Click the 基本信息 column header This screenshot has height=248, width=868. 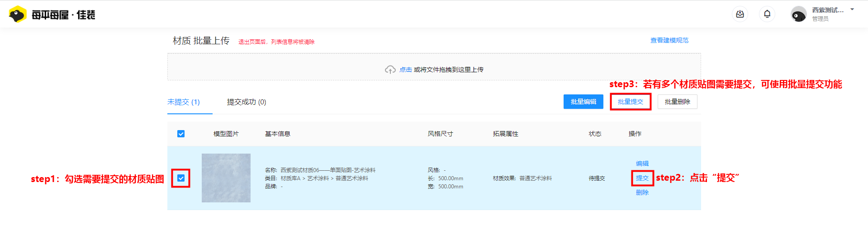[x=278, y=134]
